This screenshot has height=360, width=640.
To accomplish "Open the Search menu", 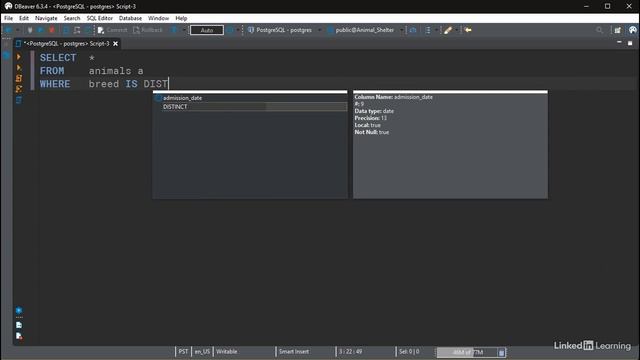I will [72, 18].
